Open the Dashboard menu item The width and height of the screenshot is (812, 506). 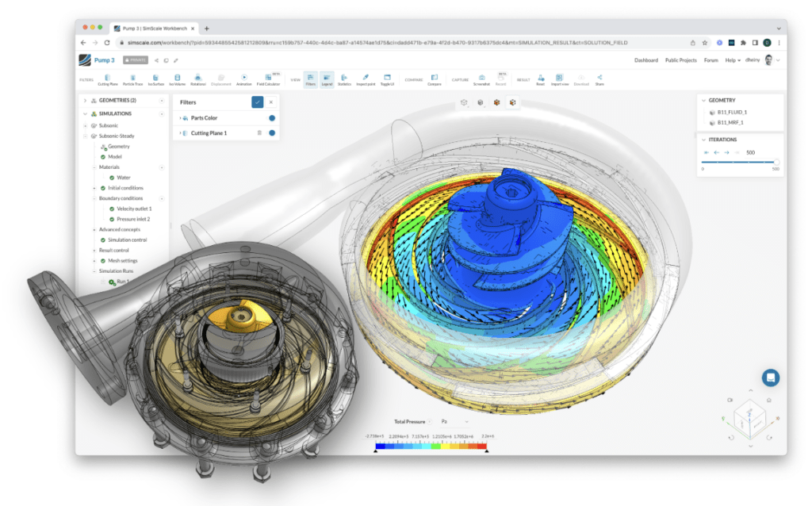(x=647, y=59)
